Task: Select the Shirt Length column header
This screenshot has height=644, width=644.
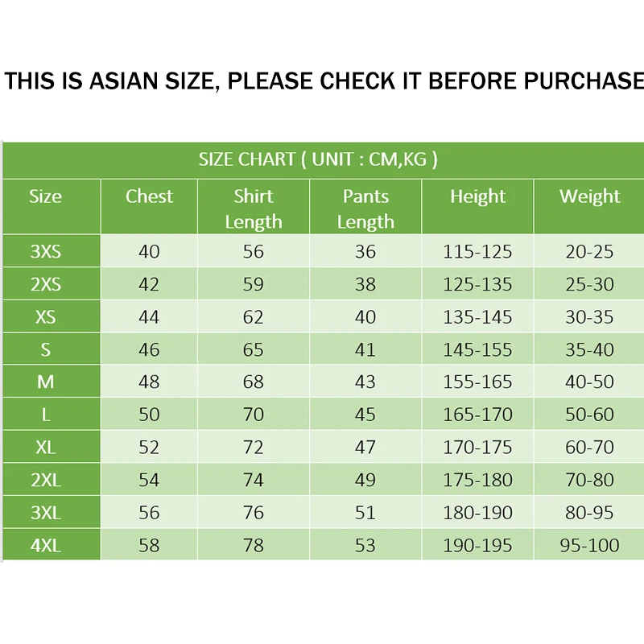Action: 254,208
